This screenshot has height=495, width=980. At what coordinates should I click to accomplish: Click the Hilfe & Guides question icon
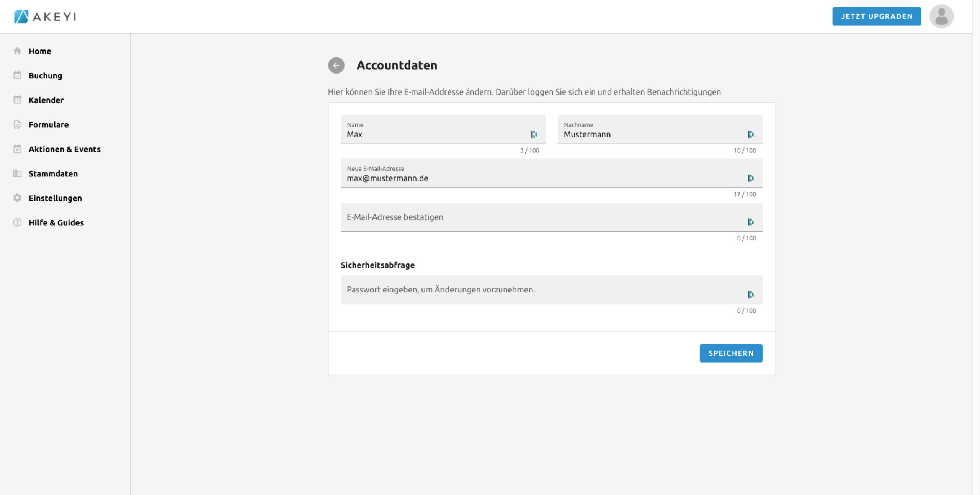click(x=17, y=222)
